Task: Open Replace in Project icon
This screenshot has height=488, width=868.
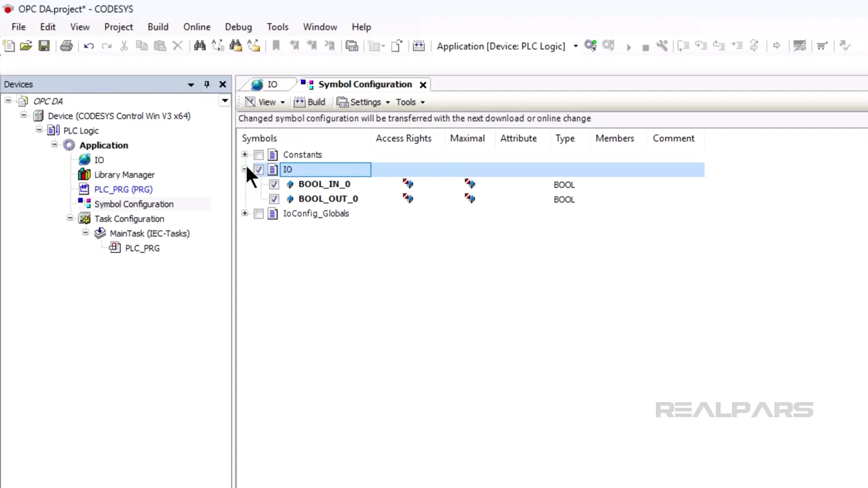Action: pyautogui.click(x=254, y=46)
